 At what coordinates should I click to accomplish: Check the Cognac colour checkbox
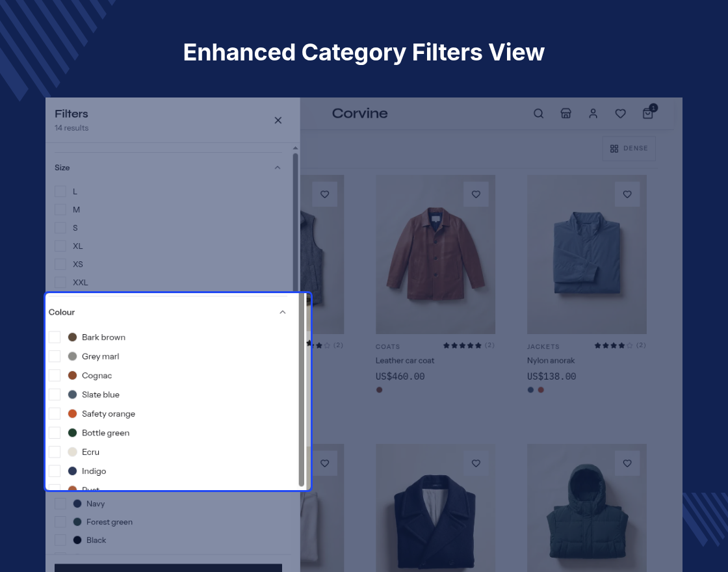tap(55, 375)
